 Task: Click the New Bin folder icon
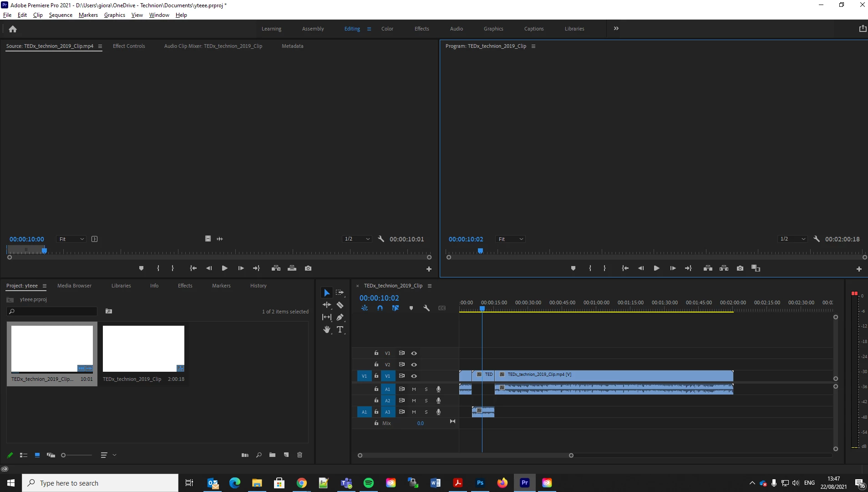click(x=272, y=455)
